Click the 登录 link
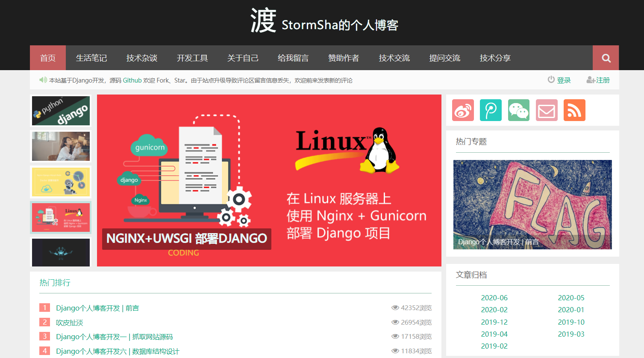The image size is (644, 358). pyautogui.click(x=563, y=80)
